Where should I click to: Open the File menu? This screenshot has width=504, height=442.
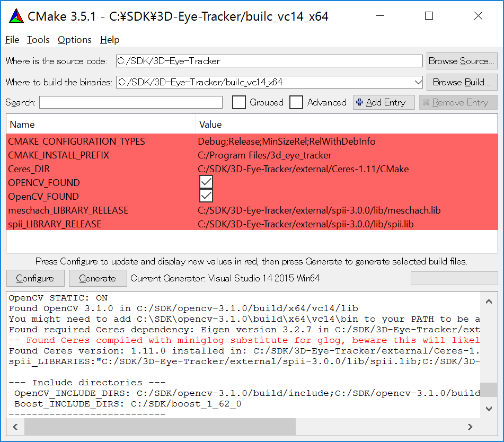click(12, 40)
